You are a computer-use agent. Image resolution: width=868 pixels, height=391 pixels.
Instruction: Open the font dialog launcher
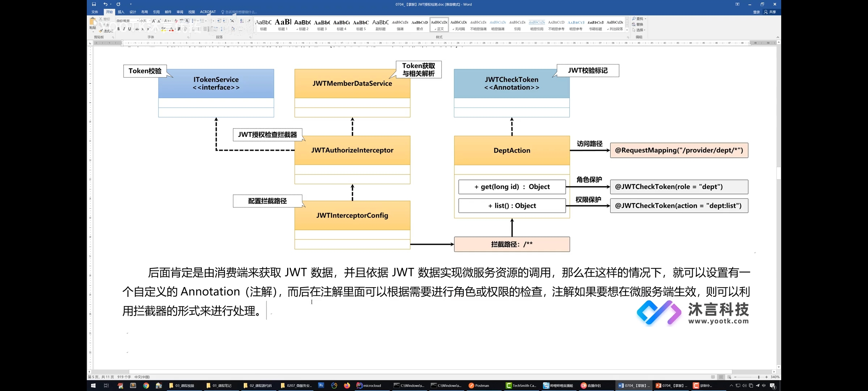pyautogui.click(x=188, y=37)
